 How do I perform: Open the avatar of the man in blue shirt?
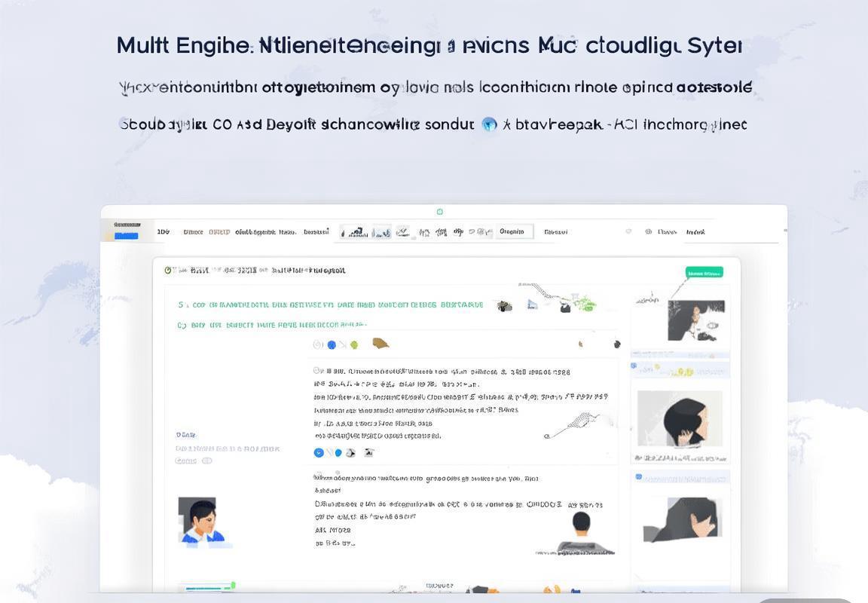pyautogui.click(x=201, y=521)
